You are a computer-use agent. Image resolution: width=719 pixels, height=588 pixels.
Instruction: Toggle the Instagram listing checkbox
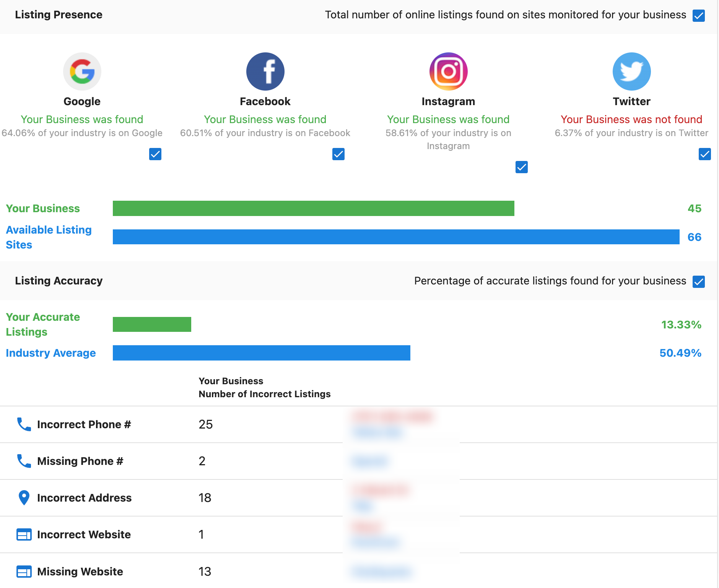[x=522, y=167]
